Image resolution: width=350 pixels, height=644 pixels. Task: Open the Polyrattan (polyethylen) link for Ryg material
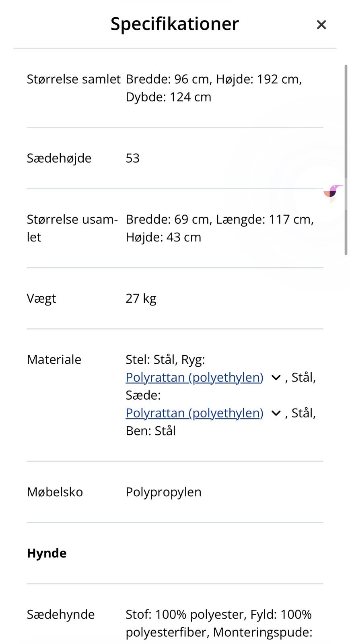(194, 377)
